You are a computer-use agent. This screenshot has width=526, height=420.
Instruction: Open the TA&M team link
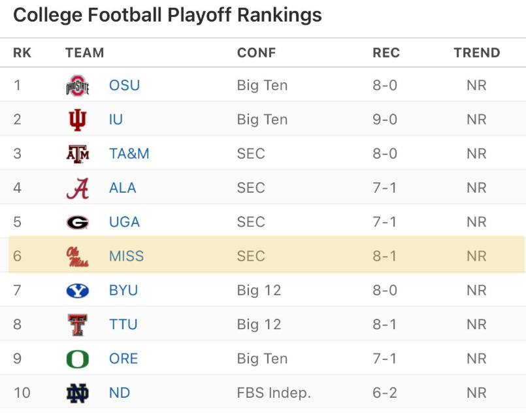pos(129,153)
